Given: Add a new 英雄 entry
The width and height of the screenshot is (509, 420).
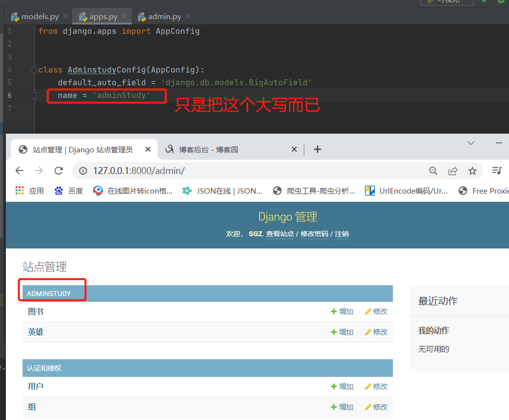Looking at the screenshot, I should 342,332.
